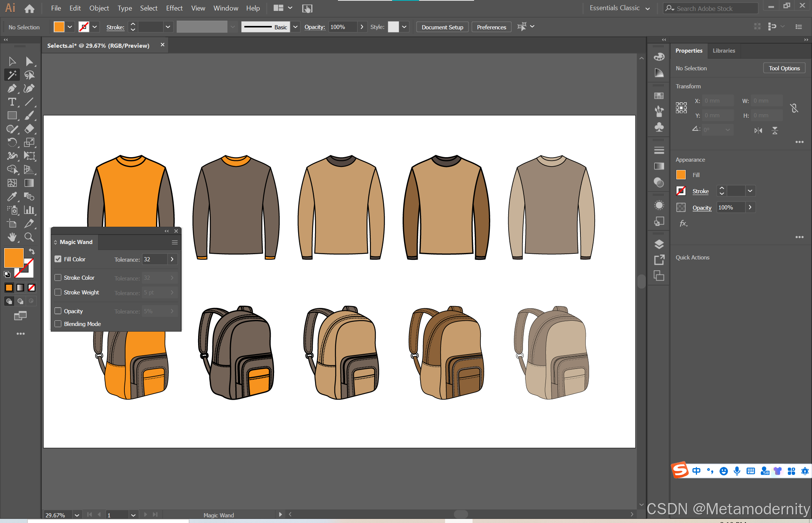Enable the Stroke Color checkbox
Viewport: 812px width, 523px height.
(x=58, y=277)
